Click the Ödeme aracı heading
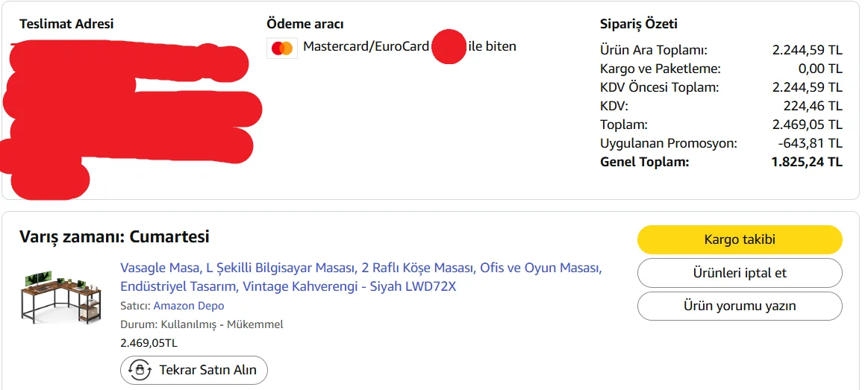This screenshot has height=390, width=868. [x=305, y=24]
